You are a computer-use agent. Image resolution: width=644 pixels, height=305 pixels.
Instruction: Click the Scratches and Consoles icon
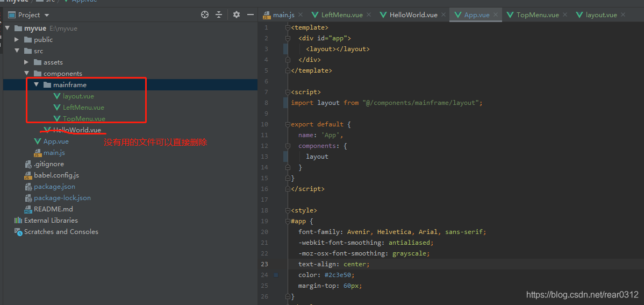point(18,232)
